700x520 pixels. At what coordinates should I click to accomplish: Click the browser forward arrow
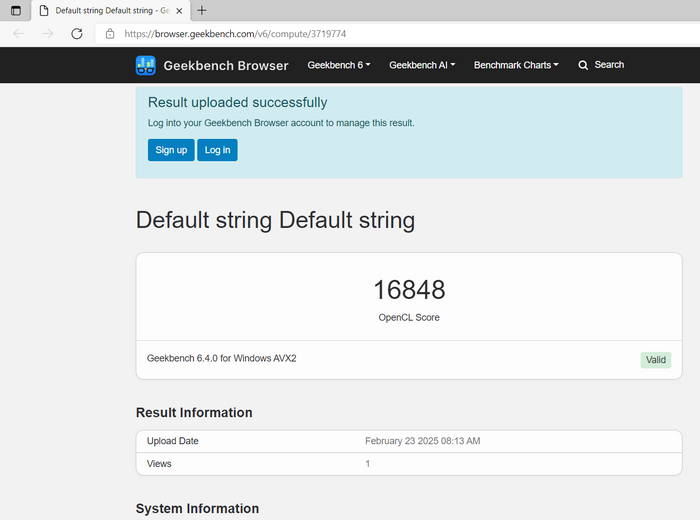pos(47,33)
